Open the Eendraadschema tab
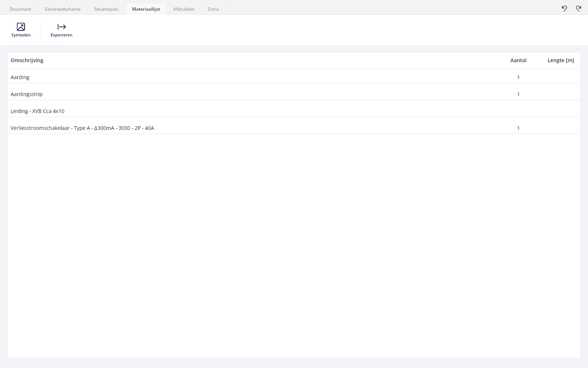The width and height of the screenshot is (588, 368). click(63, 9)
